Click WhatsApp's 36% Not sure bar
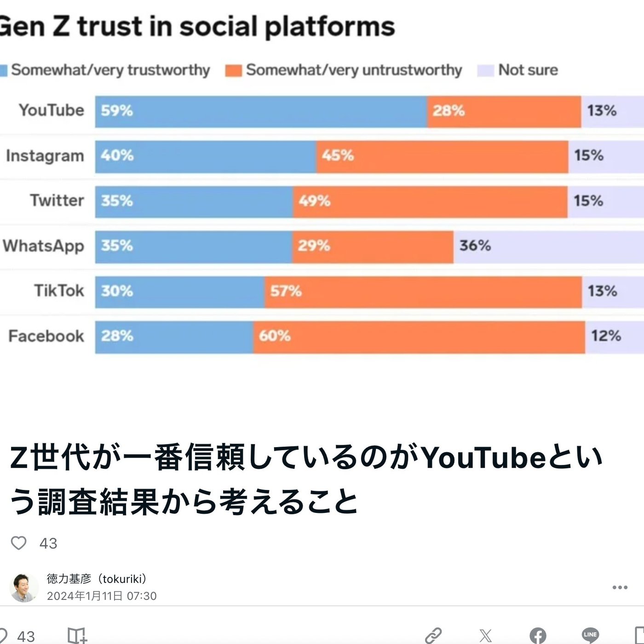Screen dimensions: 644x644 (x=548, y=247)
